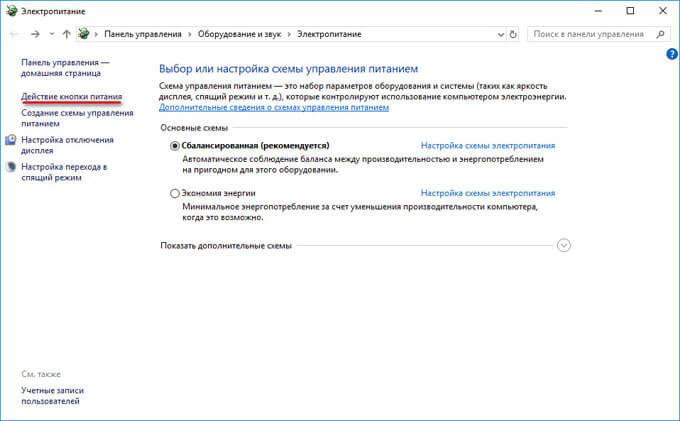Click the Электропитание breadcrumb
This screenshot has width=680, height=421.
[x=329, y=34]
